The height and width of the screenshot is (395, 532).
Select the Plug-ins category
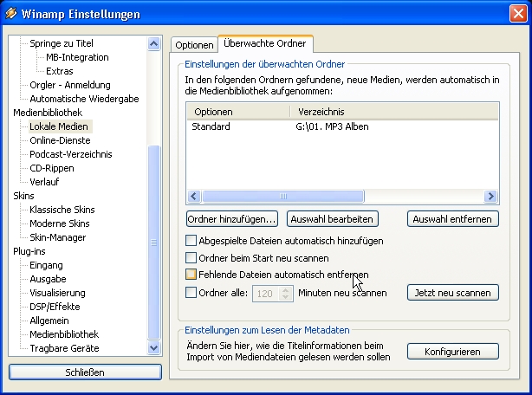(x=29, y=251)
